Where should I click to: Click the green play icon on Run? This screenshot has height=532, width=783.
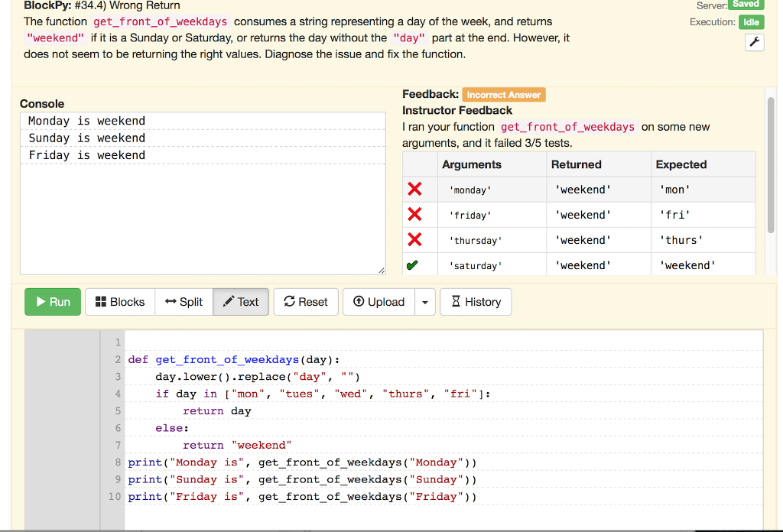[x=41, y=301]
